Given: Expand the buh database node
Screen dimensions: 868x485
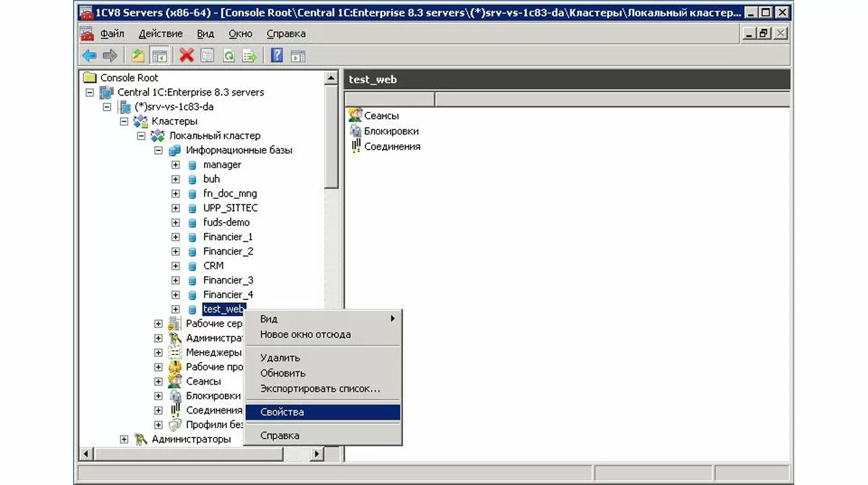Looking at the screenshot, I should click(176, 179).
